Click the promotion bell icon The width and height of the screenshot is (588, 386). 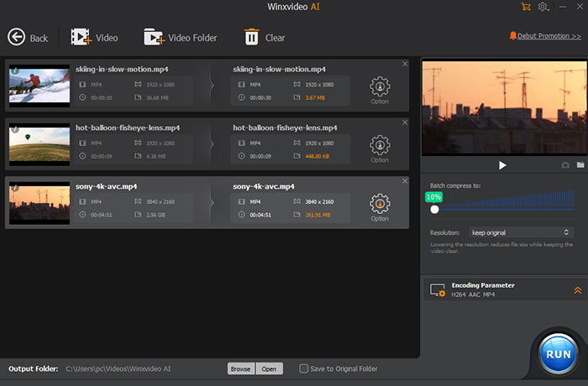tap(512, 35)
